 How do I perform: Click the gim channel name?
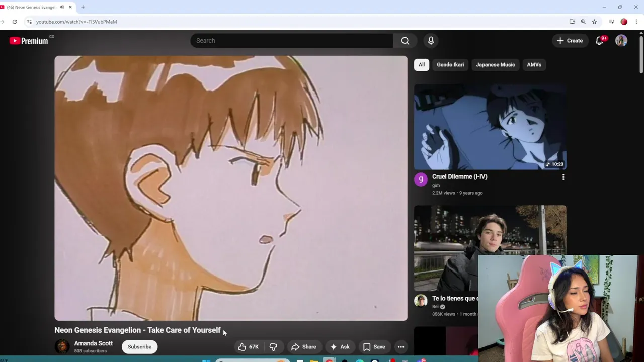pos(436,186)
